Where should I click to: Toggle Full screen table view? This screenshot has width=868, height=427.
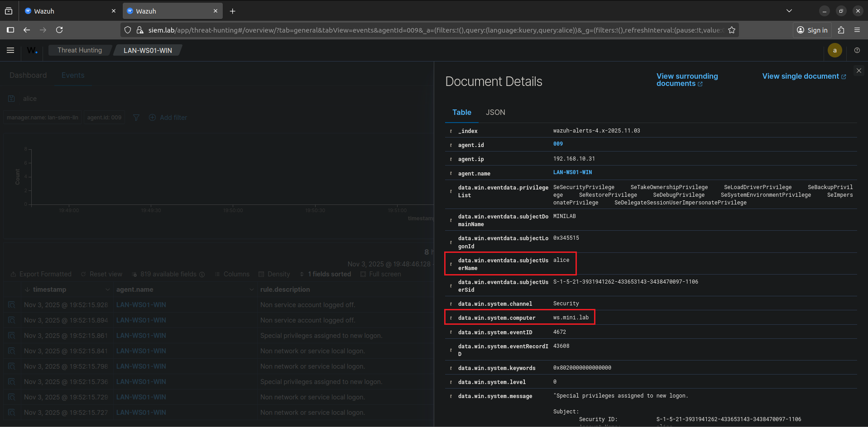coord(380,274)
